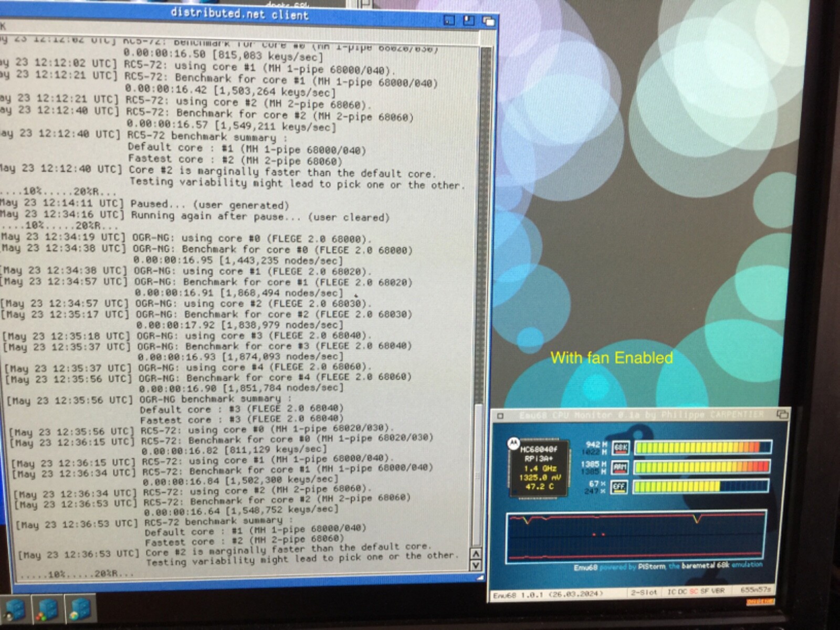Viewport: 840px width, 630px height.
Task: Open the first blue drawer dock icon
Action: point(15,610)
